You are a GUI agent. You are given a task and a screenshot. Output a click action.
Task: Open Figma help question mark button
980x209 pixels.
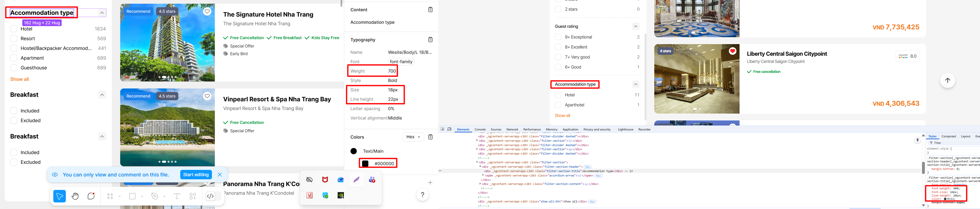(422, 195)
